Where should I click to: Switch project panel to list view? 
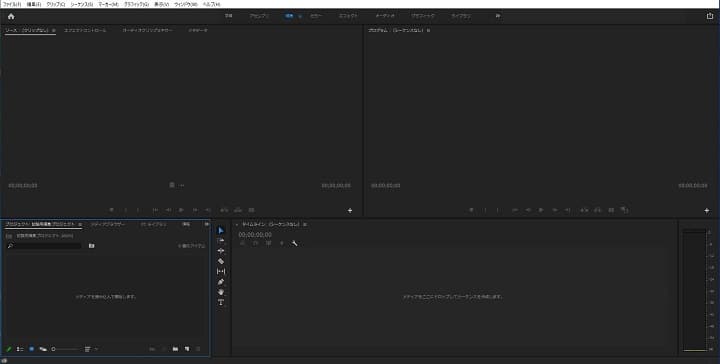[20, 349]
